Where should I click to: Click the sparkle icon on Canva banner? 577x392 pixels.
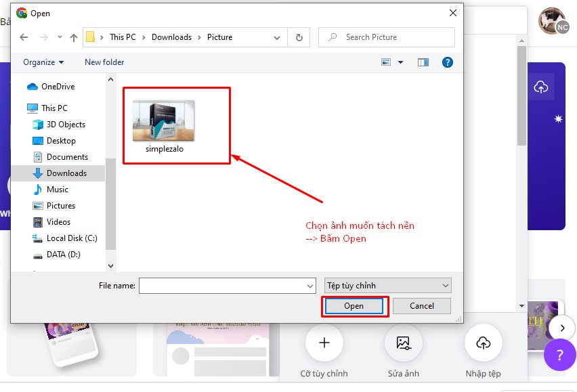click(558, 118)
